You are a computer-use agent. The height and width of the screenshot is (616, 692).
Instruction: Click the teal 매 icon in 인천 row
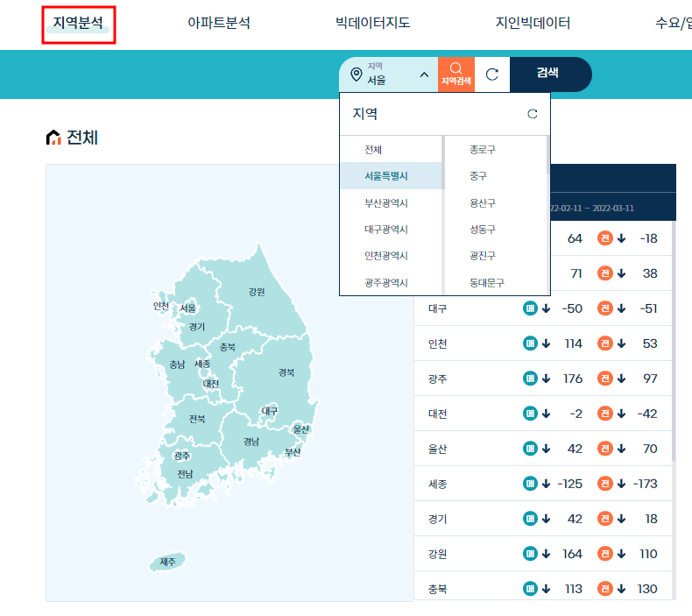pos(530,343)
